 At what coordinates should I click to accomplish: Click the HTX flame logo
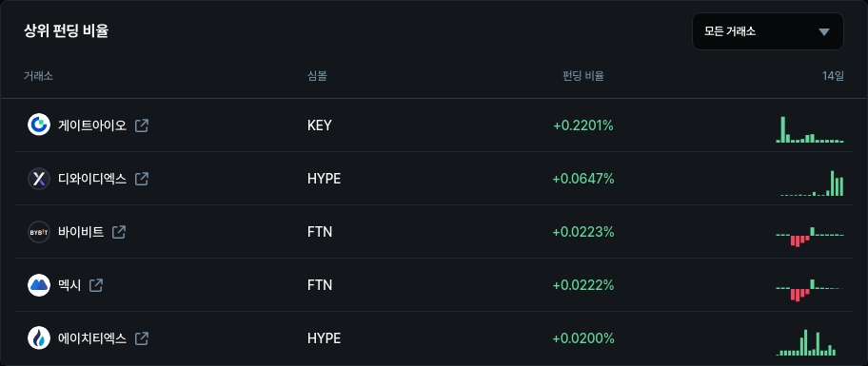(39, 337)
